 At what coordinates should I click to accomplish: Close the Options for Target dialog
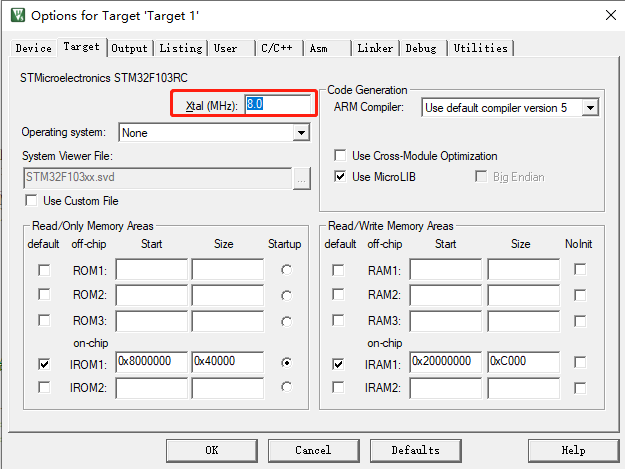click(611, 16)
